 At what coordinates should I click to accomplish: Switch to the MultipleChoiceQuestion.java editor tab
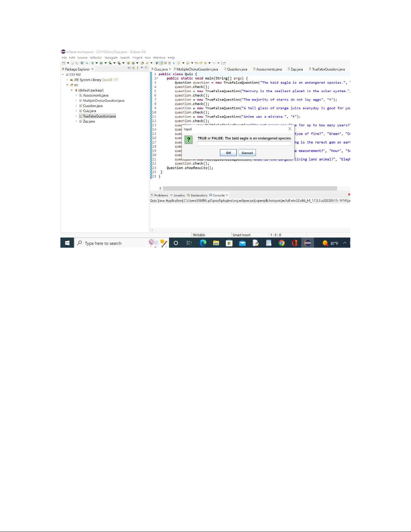[x=197, y=69]
